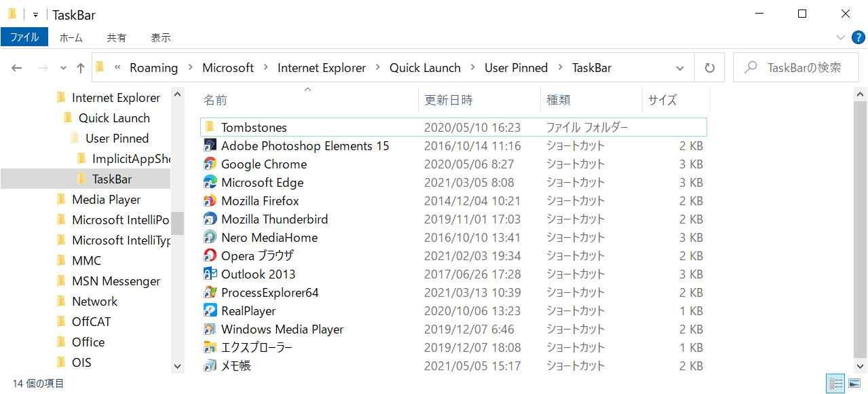
Task: Select the エクスプローラー shortcut icon
Action: pos(210,347)
